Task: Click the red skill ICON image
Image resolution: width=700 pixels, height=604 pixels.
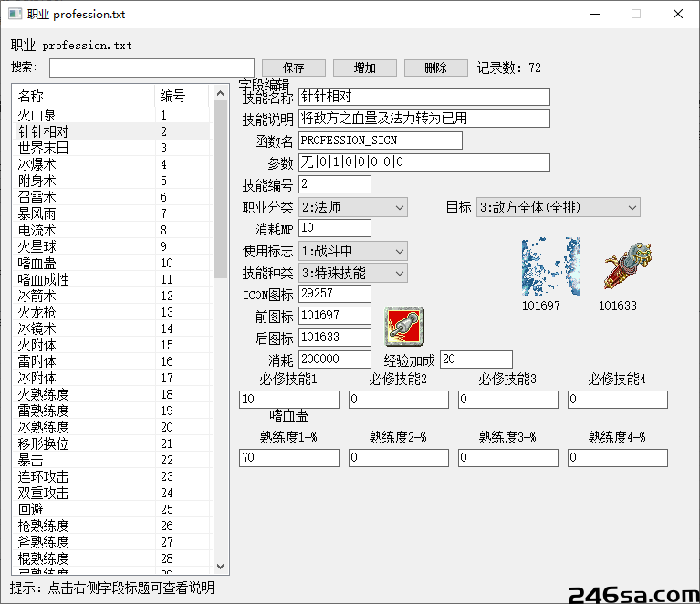Action: [404, 327]
